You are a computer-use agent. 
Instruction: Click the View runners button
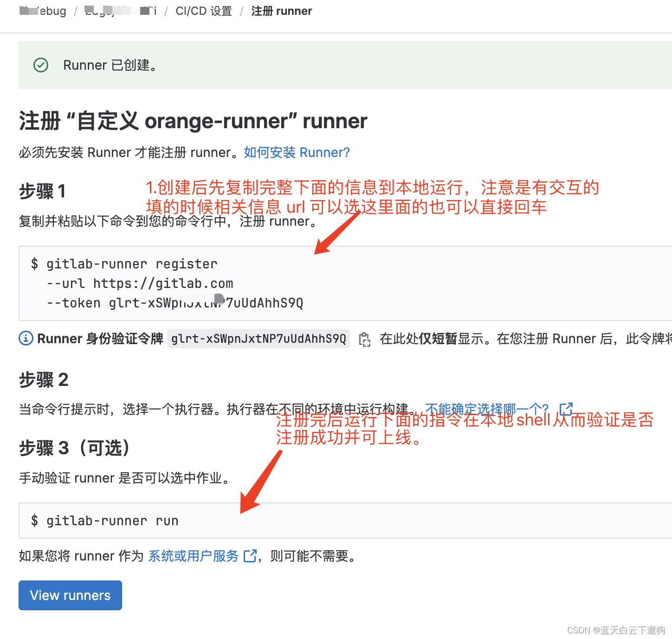[x=70, y=595]
